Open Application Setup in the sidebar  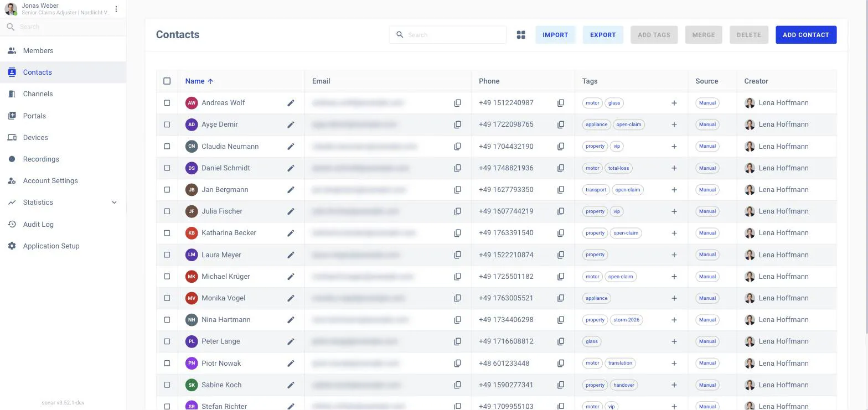[63, 246]
